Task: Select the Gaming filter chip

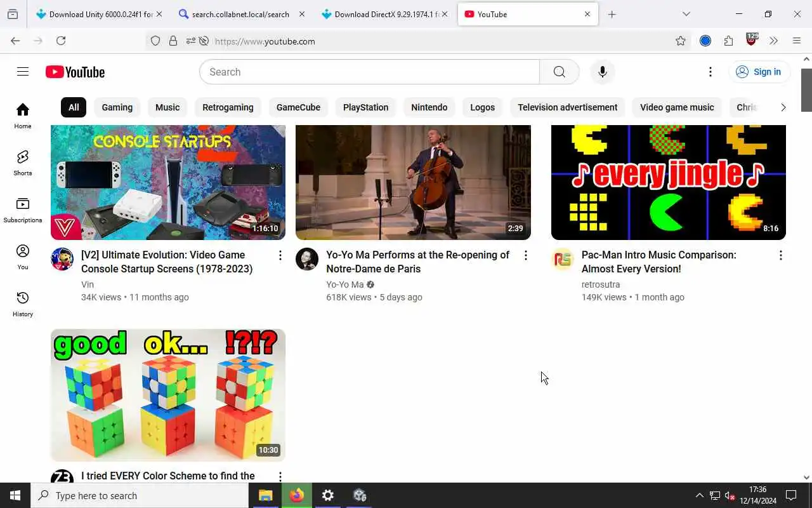Action: point(117,107)
